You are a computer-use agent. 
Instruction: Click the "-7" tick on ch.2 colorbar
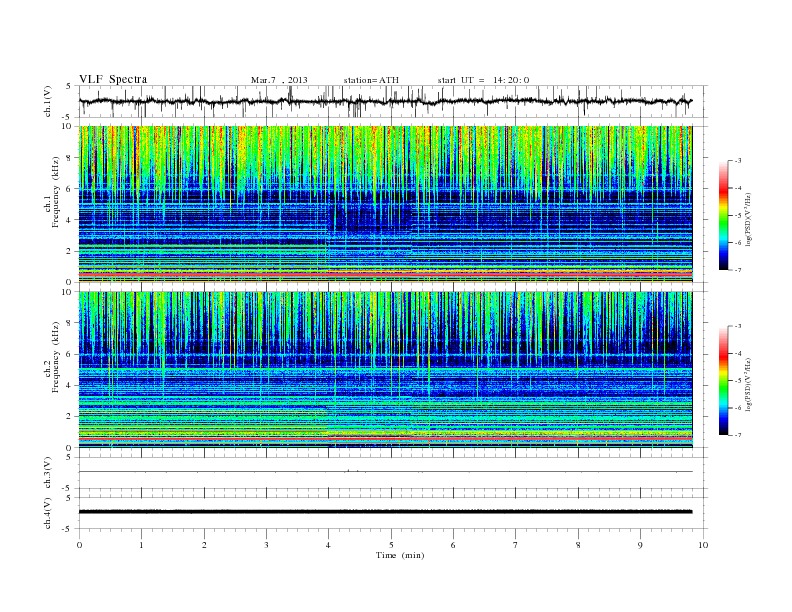tap(738, 435)
